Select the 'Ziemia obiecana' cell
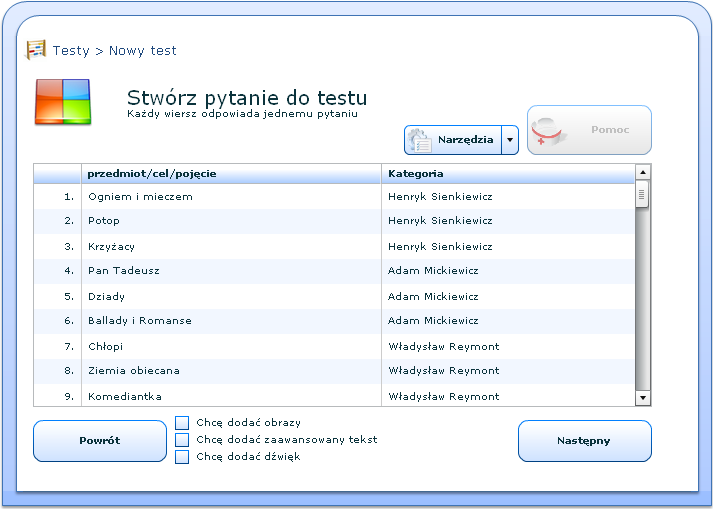The width and height of the screenshot is (713, 509). tap(231, 371)
